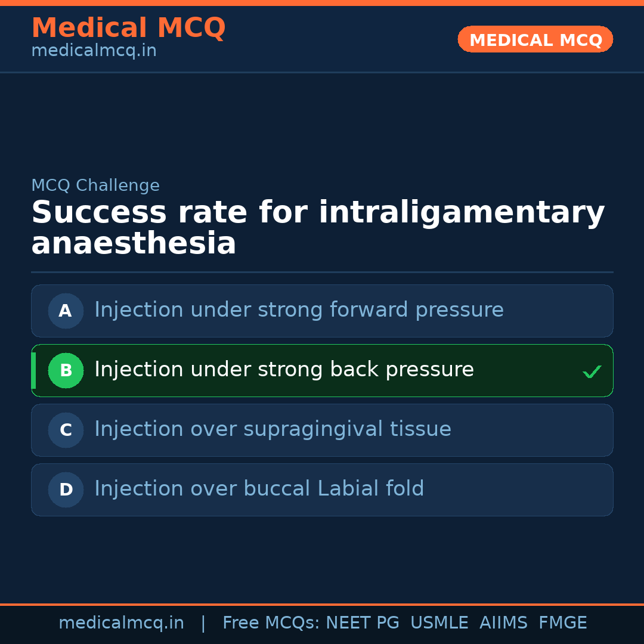The height and width of the screenshot is (644, 644).
Task: Open the medicalmcq.in link under header
Action: point(94,51)
